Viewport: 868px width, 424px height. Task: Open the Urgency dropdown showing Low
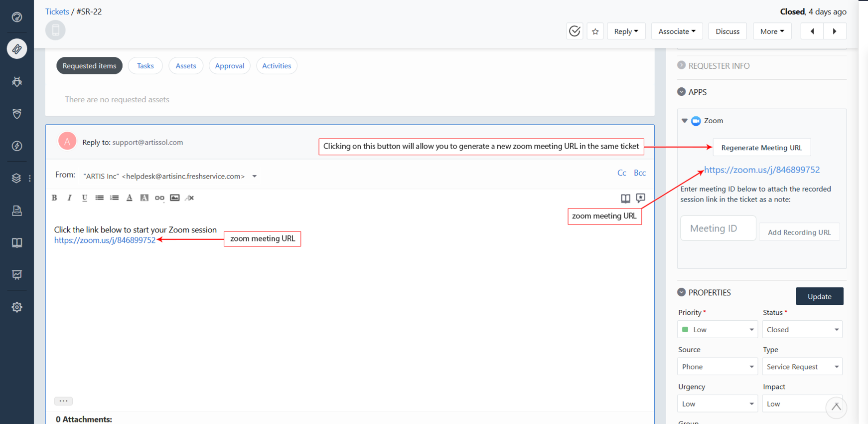click(x=717, y=404)
